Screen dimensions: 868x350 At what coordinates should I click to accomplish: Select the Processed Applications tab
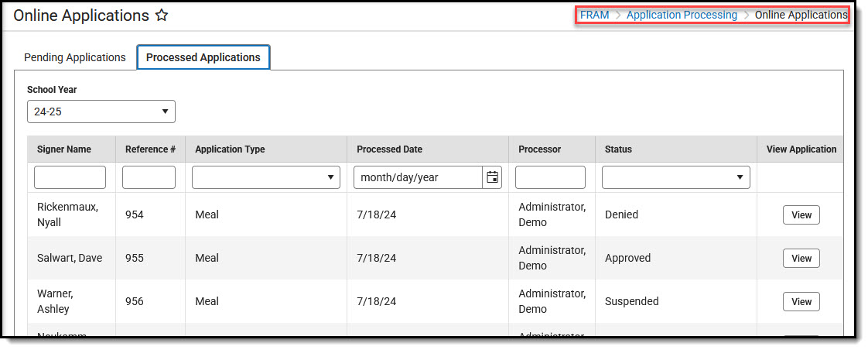203,57
